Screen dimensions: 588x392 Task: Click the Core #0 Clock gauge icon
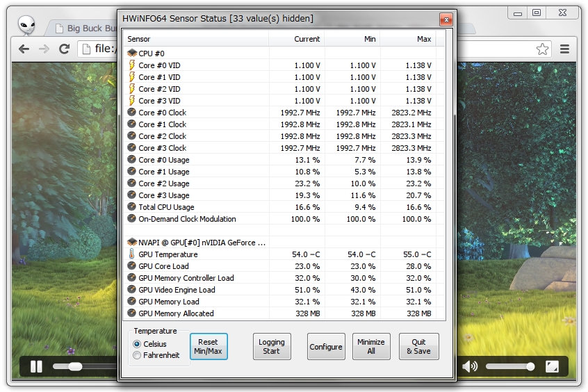131,112
